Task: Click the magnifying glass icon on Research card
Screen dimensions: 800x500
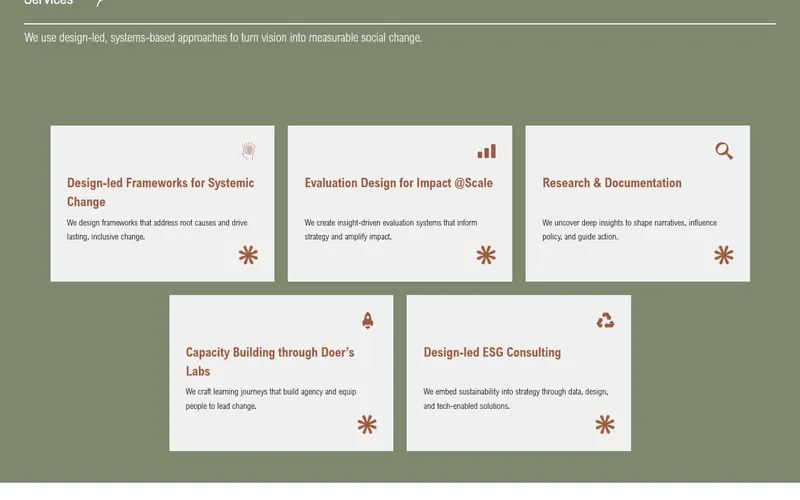Action: [x=724, y=151]
